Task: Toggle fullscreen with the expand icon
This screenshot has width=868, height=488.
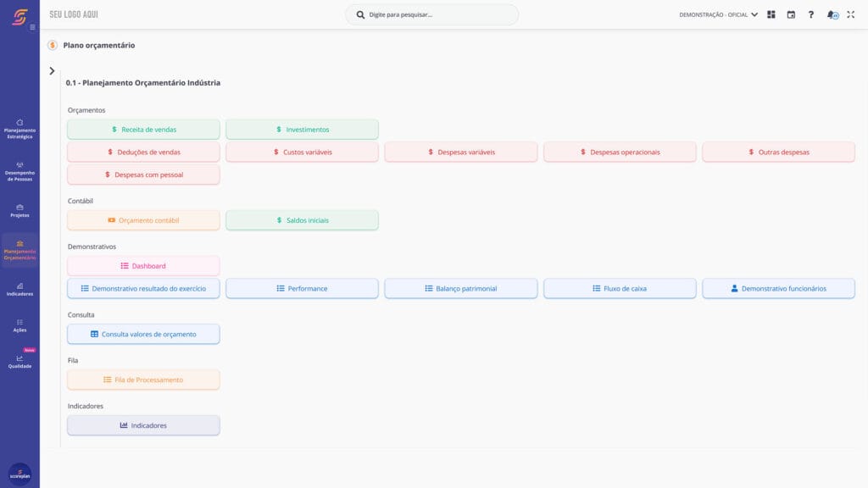Action: pyautogui.click(x=851, y=15)
